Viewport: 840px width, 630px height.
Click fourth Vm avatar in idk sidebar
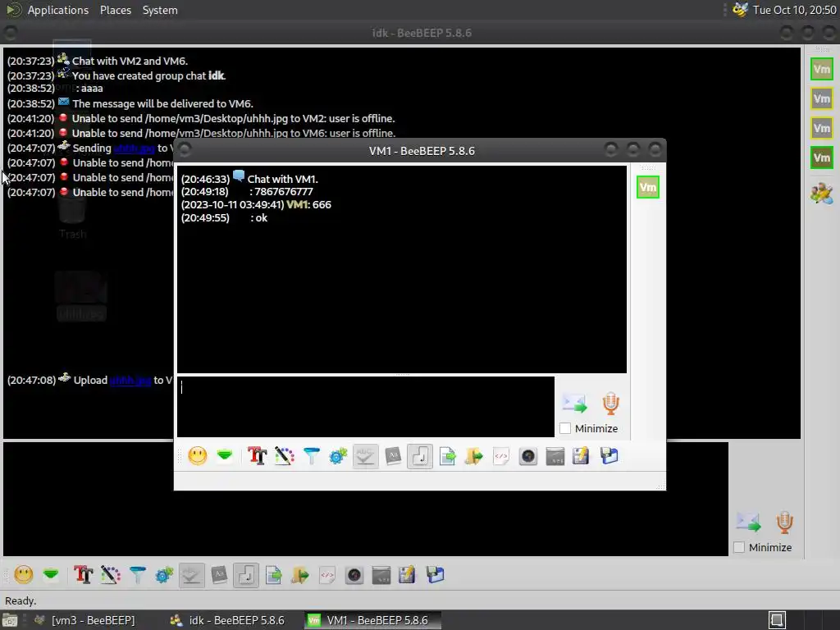[822, 157]
